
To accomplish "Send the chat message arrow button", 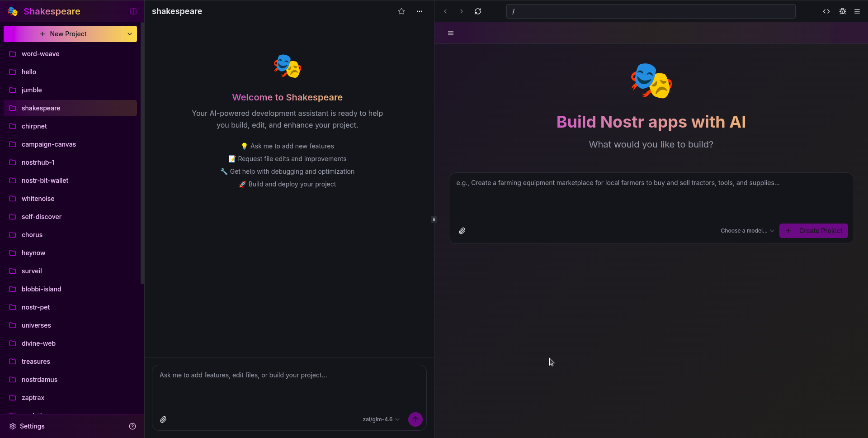I will 415,419.
